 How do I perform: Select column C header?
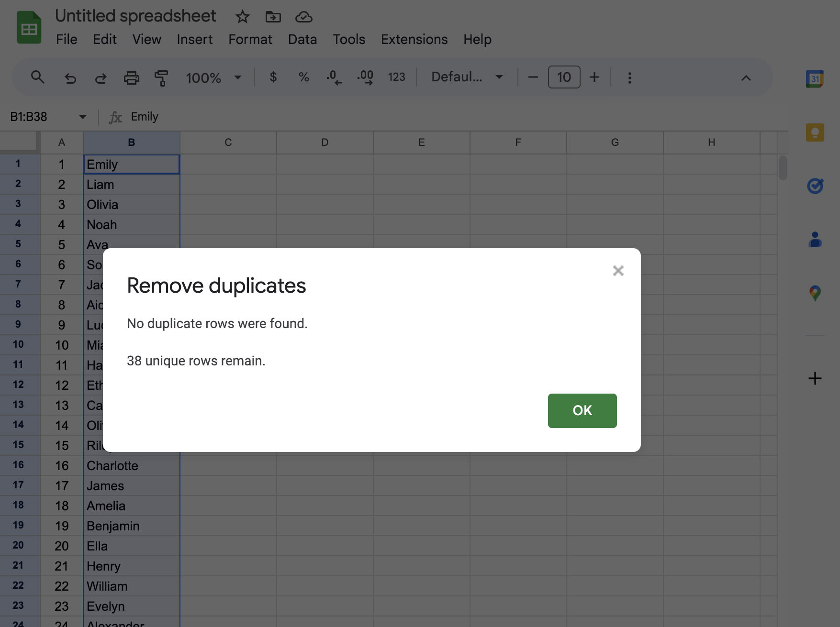(x=228, y=143)
